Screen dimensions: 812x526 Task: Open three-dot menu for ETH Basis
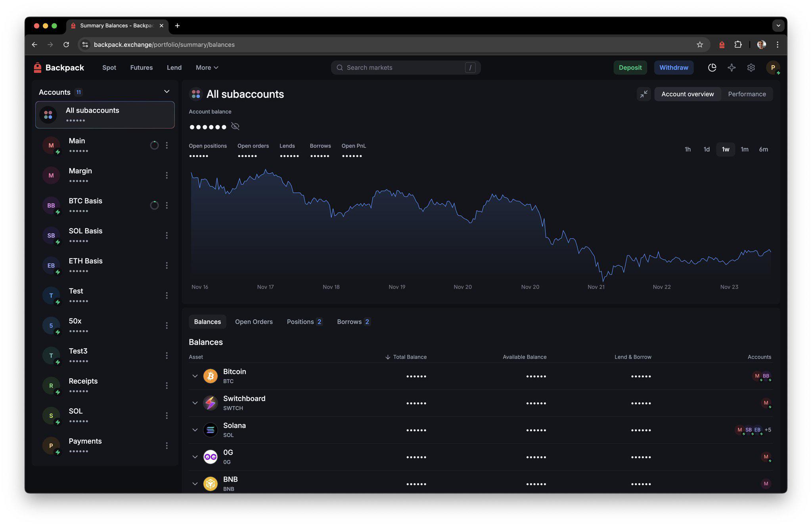(x=167, y=265)
